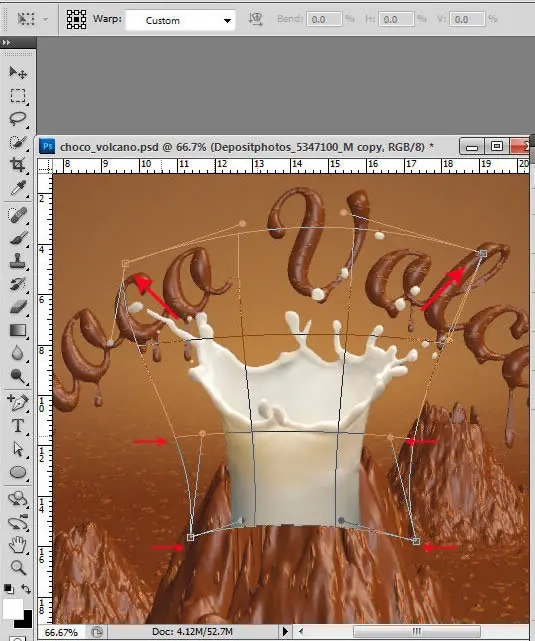The width and height of the screenshot is (535, 641).
Task: Select the Move tool
Action: pyautogui.click(x=18, y=73)
